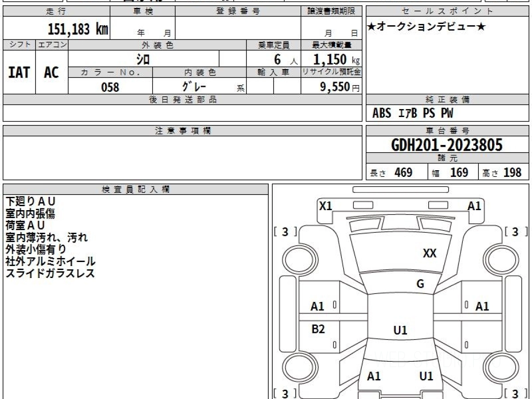Click the カラーNo. header
The image size is (532, 399).
[x=110, y=72]
